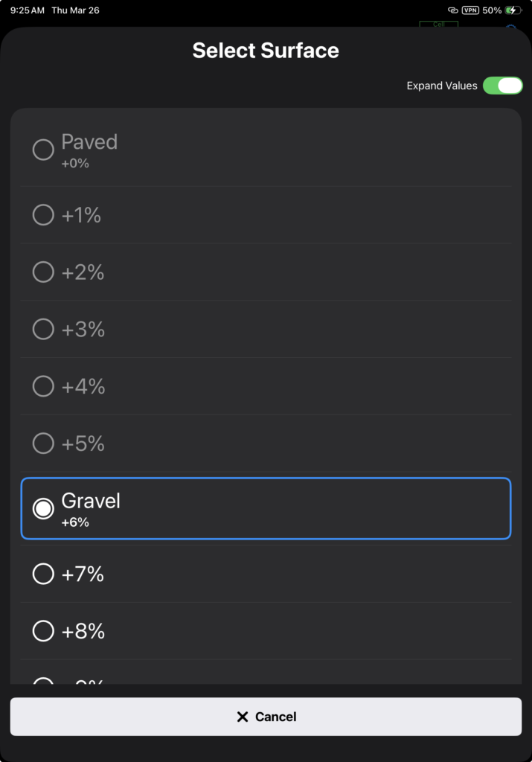Choose the +1% surface option
Image resolution: width=532 pixels, height=762 pixels.
[x=43, y=215]
